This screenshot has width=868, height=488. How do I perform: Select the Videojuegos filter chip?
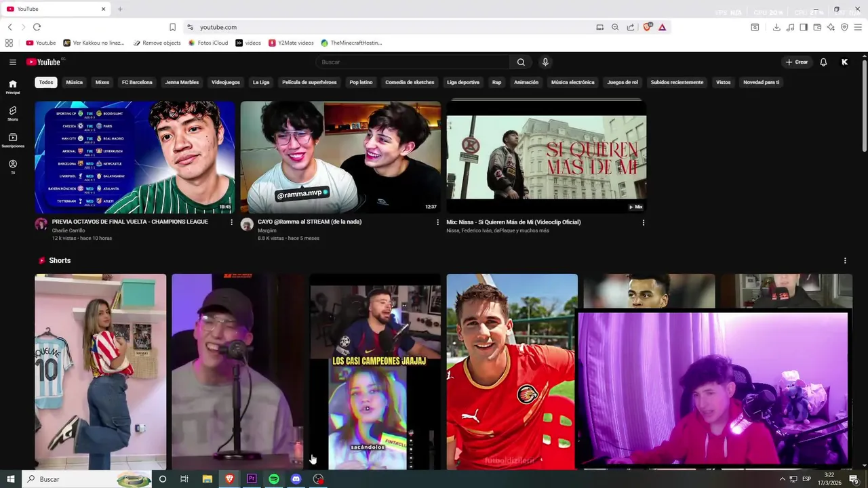(226, 82)
